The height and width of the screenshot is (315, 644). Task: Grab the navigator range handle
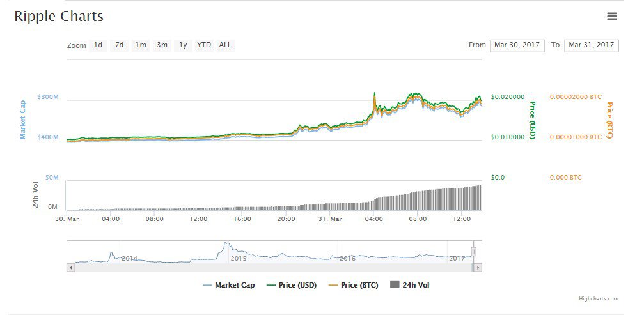point(474,252)
